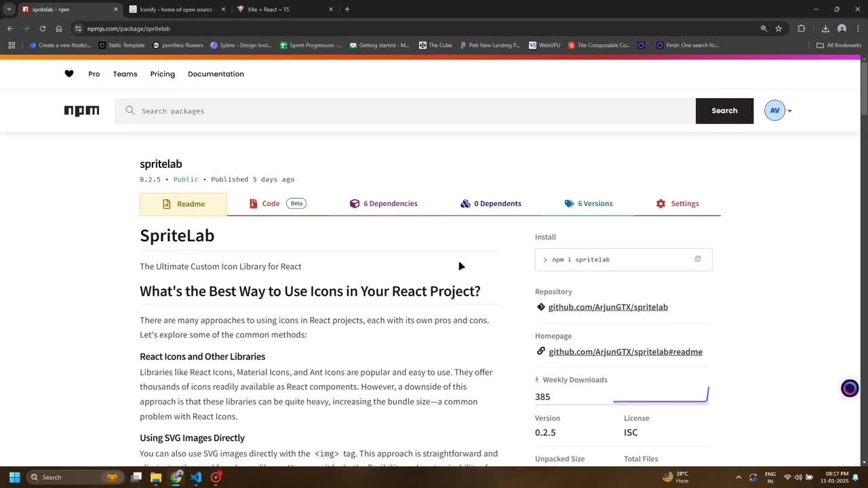Open the bookmarks apps grid icon
This screenshot has width=868, height=488.
click(x=12, y=45)
